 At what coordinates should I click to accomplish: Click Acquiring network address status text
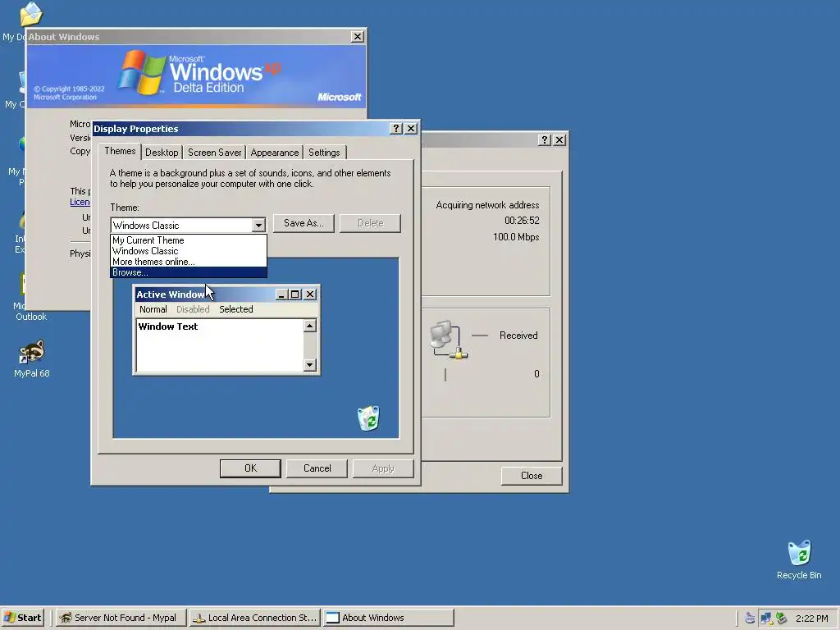pos(487,205)
